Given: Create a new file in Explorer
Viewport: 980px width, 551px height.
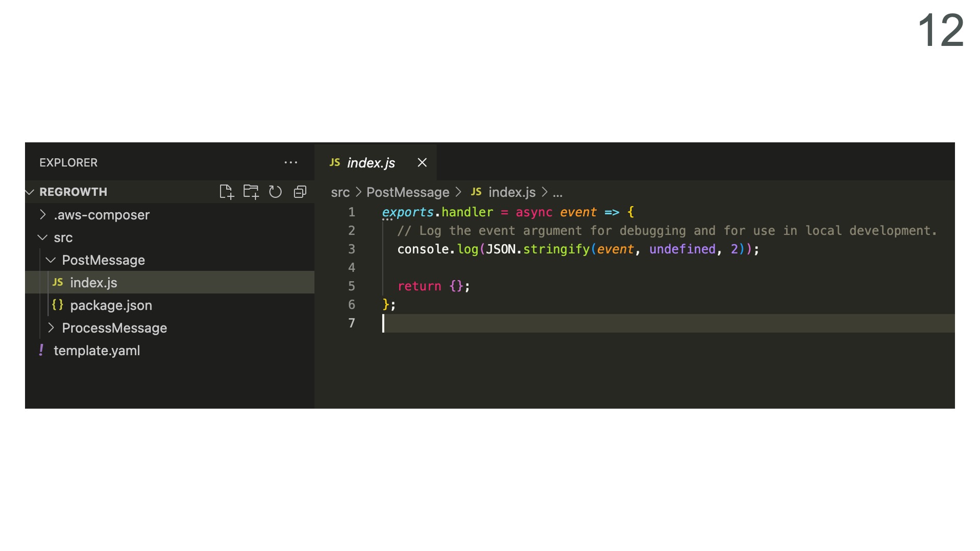Looking at the screenshot, I should point(227,192).
